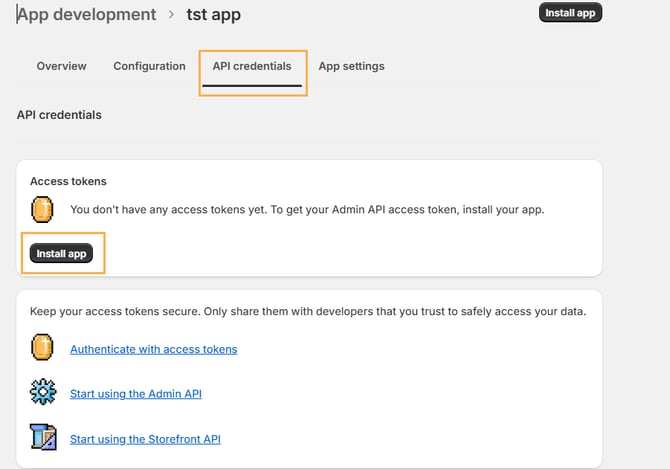Switch to the Configuration tab
670x469 pixels.
149,66
